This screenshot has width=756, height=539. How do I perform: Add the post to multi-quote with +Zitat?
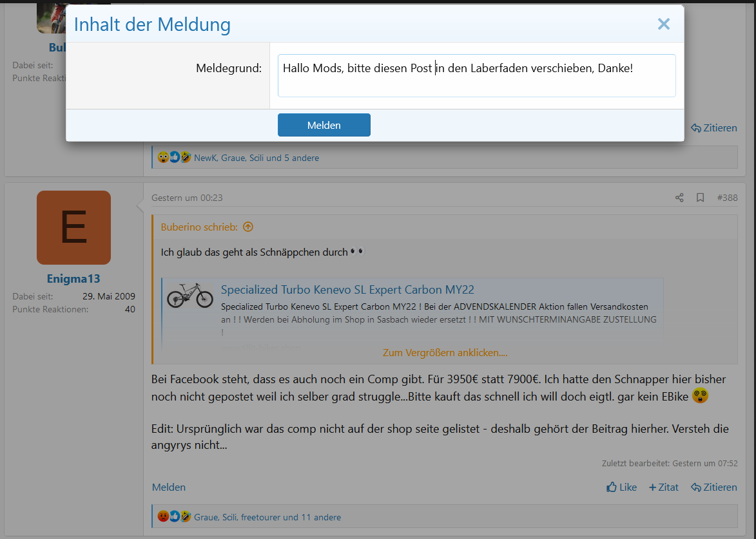[663, 487]
